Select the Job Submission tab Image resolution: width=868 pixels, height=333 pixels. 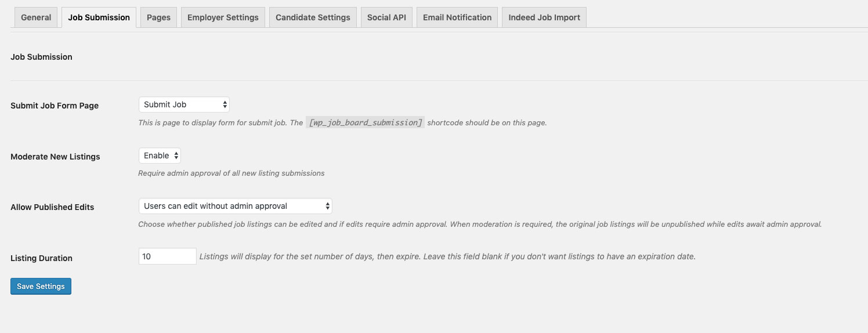point(99,17)
